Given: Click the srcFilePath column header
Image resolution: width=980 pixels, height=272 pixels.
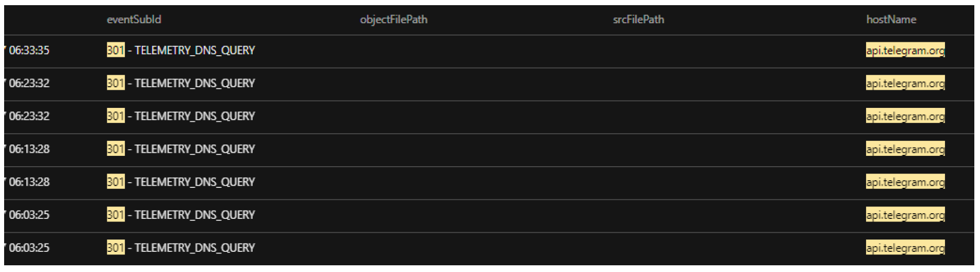Looking at the screenshot, I should coord(638,20).
